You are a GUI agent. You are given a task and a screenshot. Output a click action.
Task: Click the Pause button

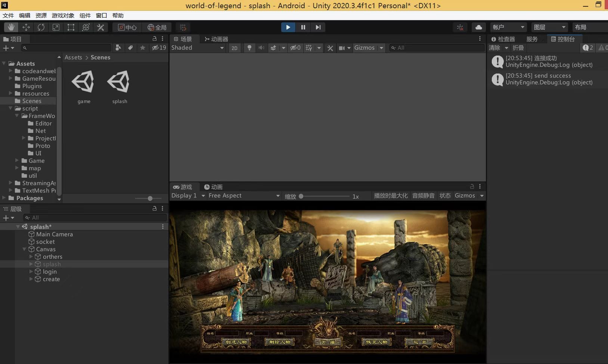303,27
